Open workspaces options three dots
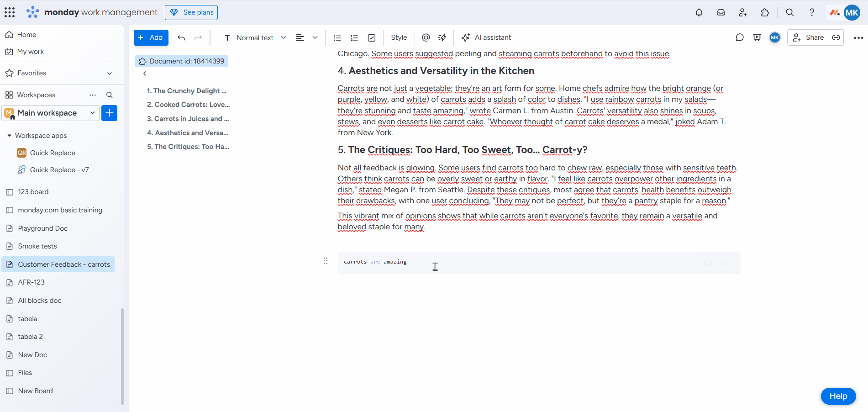This screenshot has width=868, height=412. (93, 95)
